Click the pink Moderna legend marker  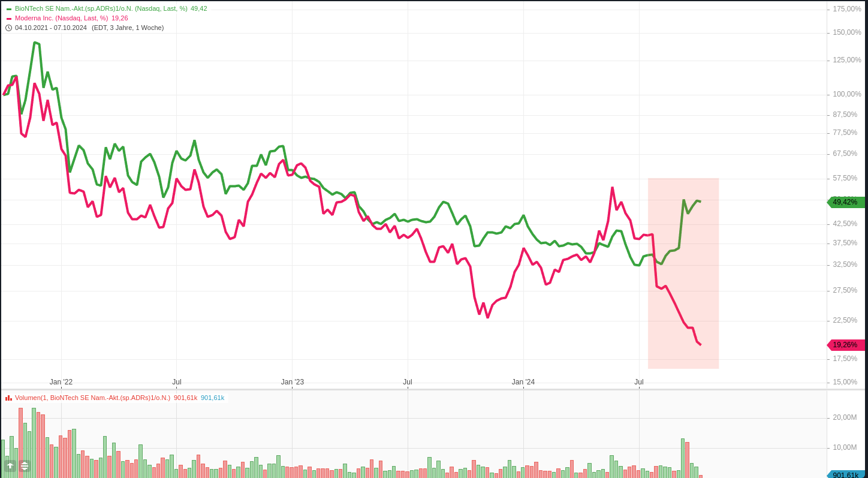(9, 19)
